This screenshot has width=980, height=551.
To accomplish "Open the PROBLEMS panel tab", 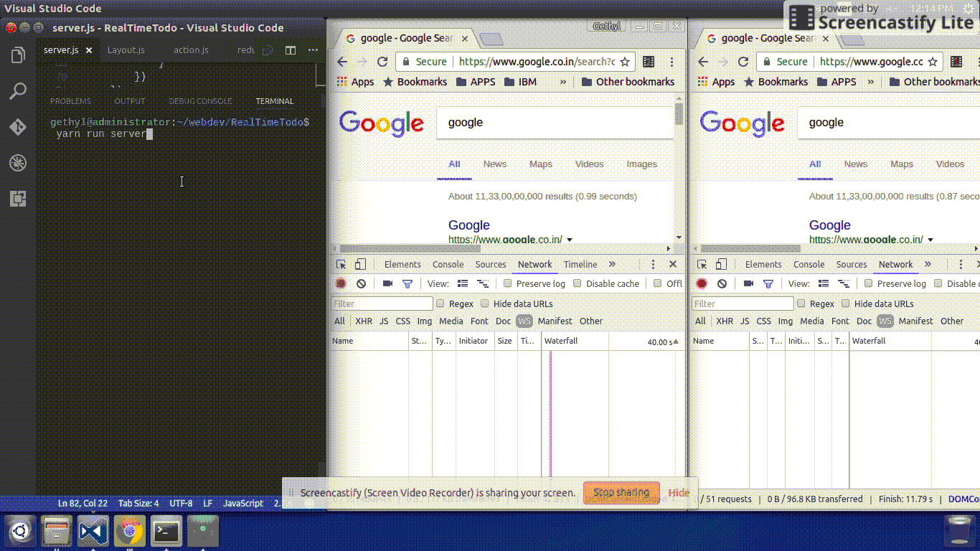I will click(70, 101).
